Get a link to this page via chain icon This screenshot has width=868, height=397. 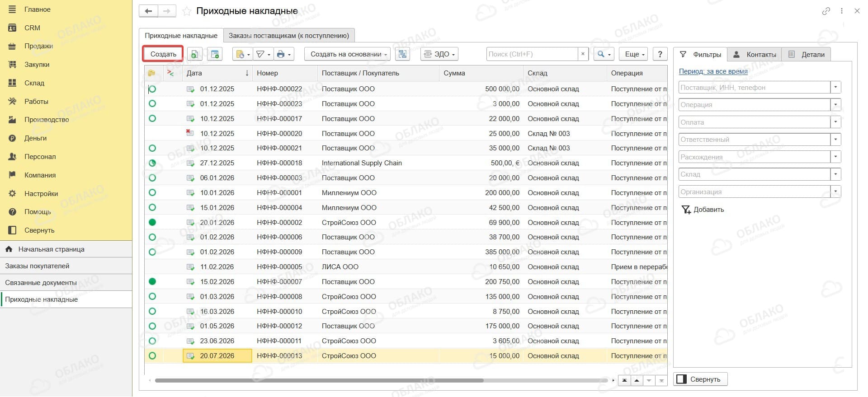pos(826,11)
